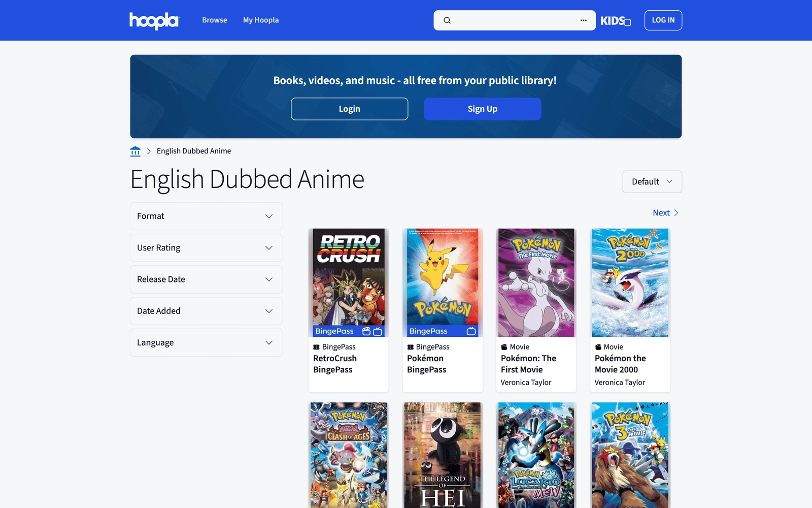Open the Pokémon 2000 Lugia cover
812x508 pixels.
tap(630, 282)
